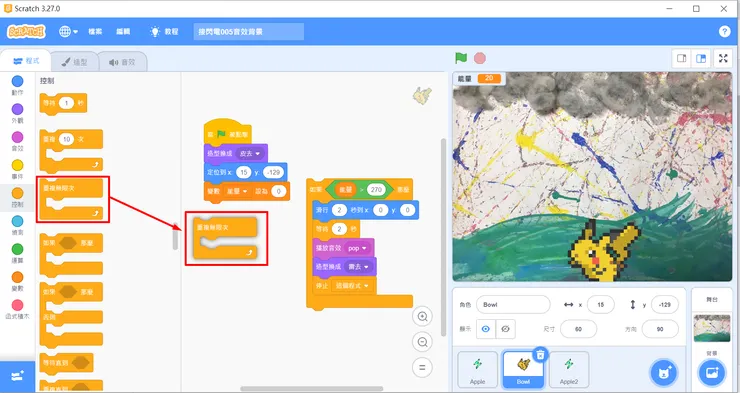Click the choose a backdrop button
The image size is (740, 393).
point(712,373)
